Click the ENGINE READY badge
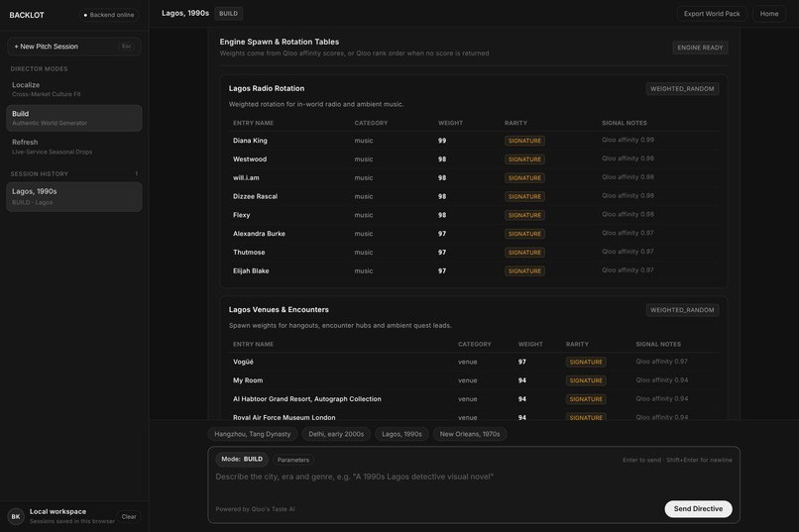 700,48
